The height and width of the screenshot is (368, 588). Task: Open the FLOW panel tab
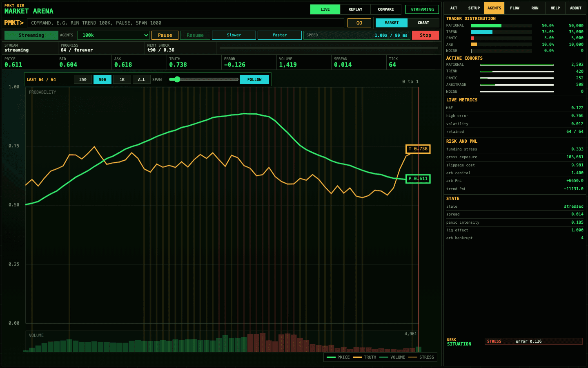click(514, 8)
